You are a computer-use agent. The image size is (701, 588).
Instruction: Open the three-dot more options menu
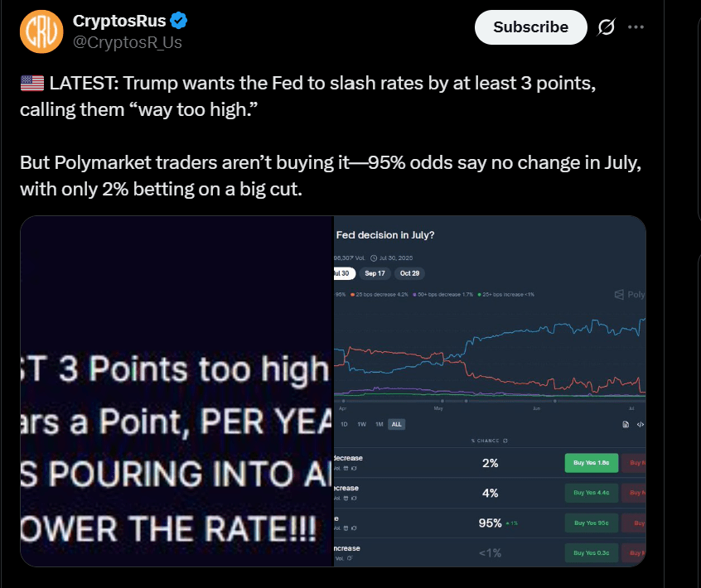[x=636, y=27]
